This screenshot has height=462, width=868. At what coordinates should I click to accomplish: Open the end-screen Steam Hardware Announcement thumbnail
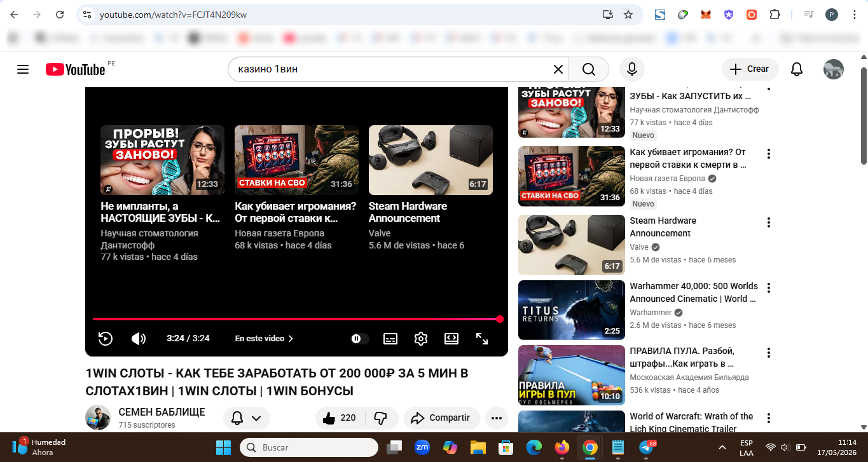[x=431, y=160]
